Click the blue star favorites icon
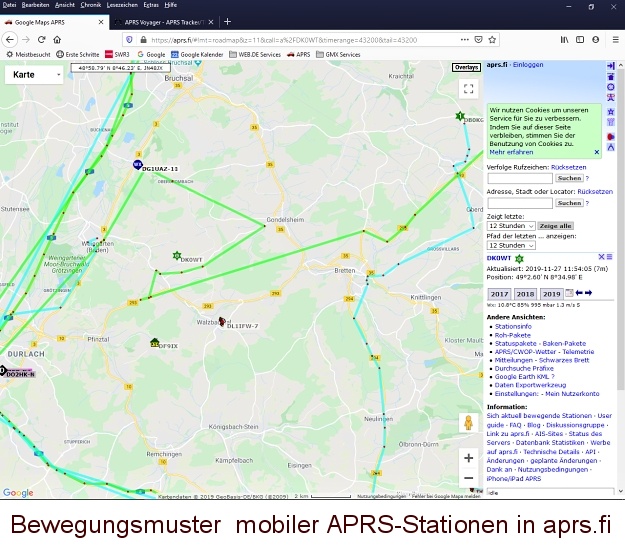625x550 pixels. tap(610, 112)
